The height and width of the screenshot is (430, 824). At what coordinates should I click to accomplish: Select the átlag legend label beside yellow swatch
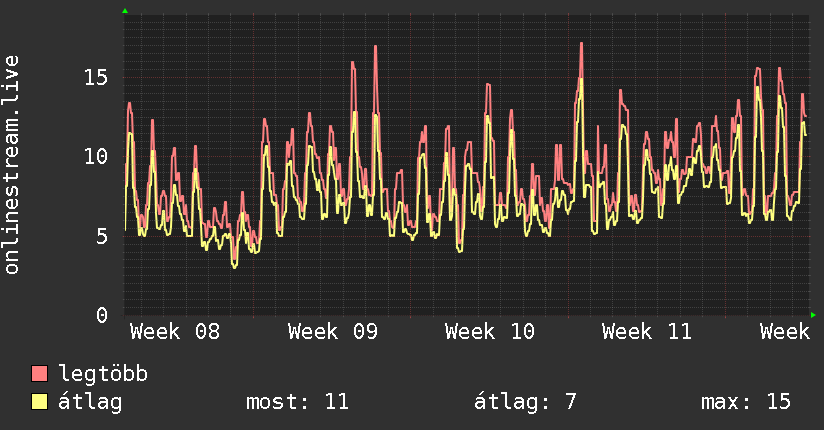tap(90, 402)
